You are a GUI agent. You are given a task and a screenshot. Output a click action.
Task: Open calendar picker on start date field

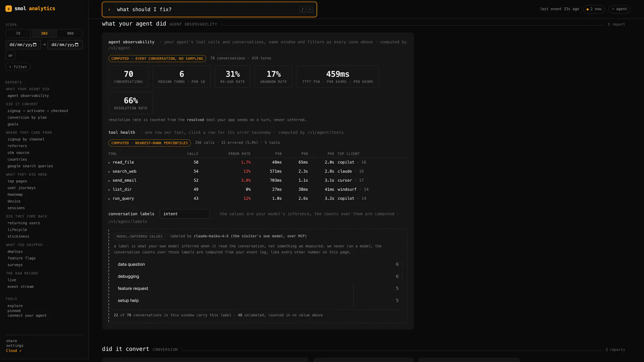pos(35,45)
